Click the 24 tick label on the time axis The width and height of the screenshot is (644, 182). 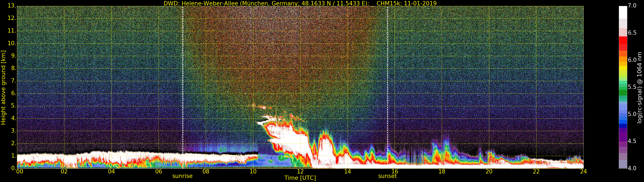click(583, 172)
